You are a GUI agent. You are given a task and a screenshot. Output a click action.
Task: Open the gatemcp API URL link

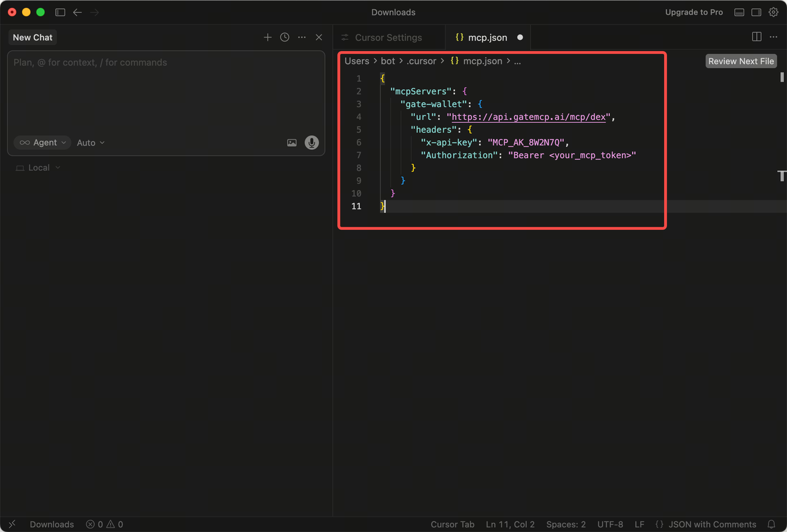(528, 117)
